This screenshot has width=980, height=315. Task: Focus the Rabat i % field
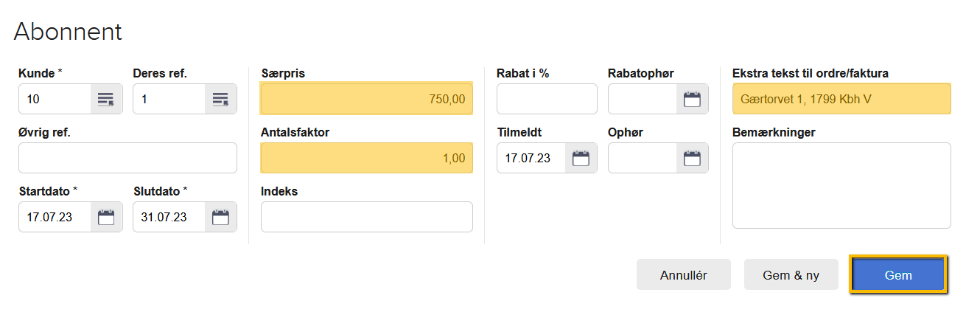tap(547, 99)
